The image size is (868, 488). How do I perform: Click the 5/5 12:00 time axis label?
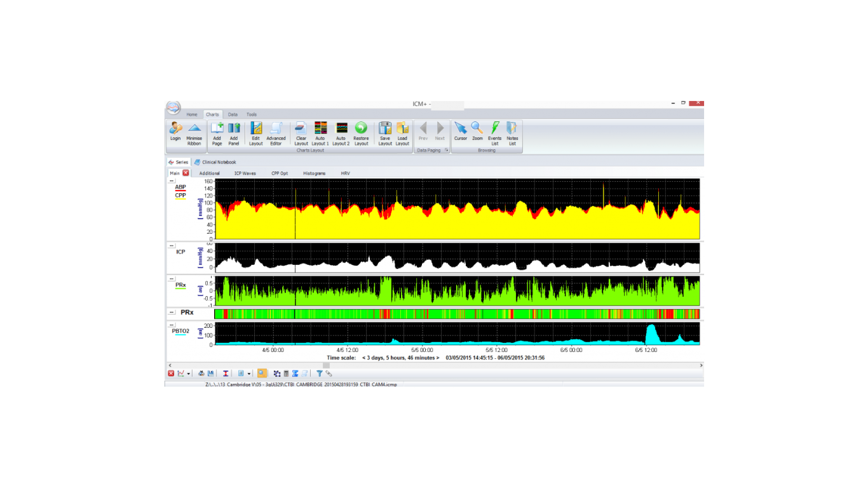pos(496,349)
